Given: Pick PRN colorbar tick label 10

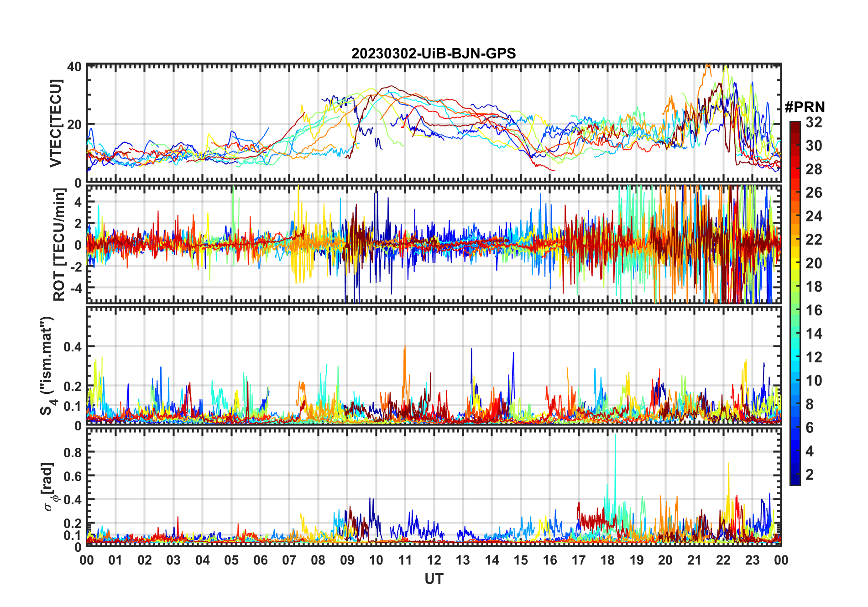Looking at the screenshot, I should (814, 381).
